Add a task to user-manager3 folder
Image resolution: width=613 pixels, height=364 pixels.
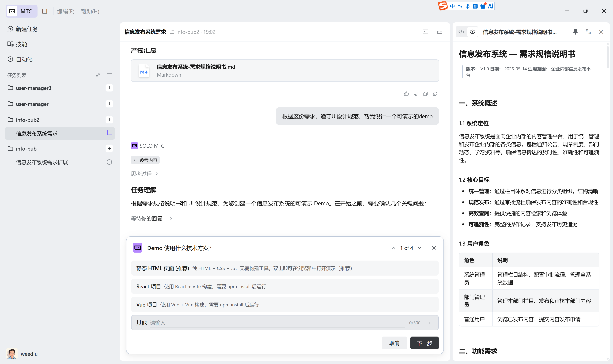click(x=109, y=88)
